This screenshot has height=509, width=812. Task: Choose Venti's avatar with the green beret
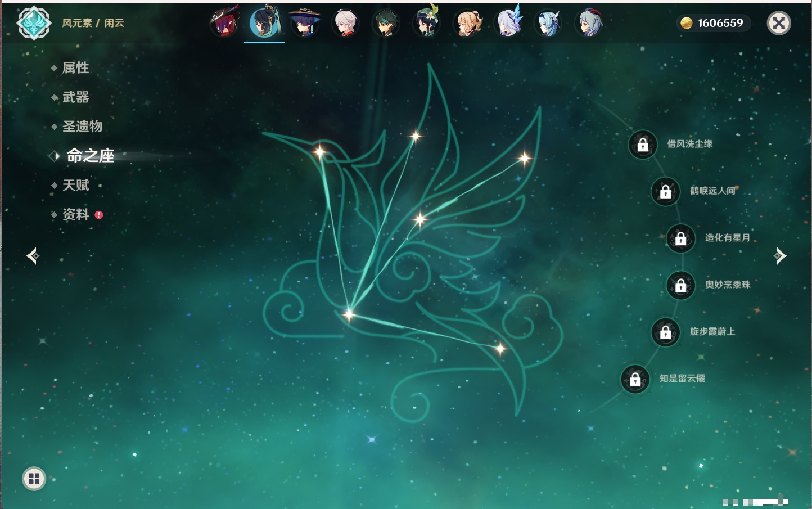(426, 23)
